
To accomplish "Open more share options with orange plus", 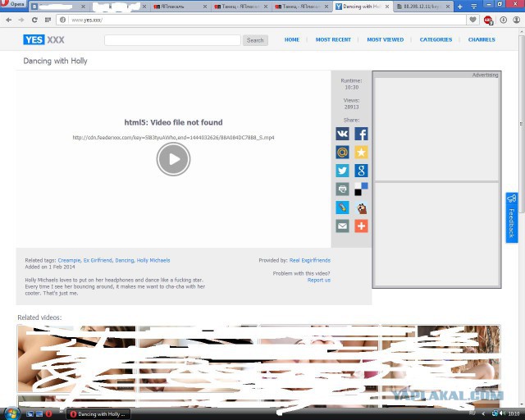I will click(x=361, y=226).
